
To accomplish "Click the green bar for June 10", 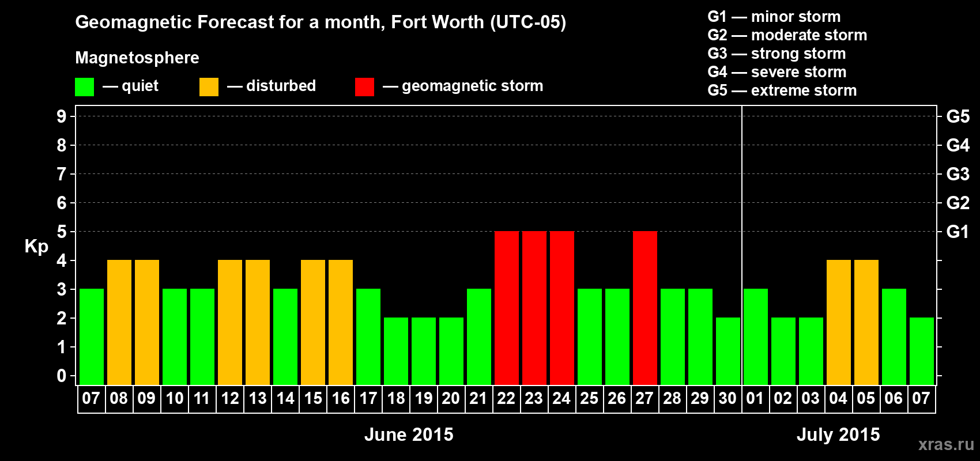I will (175, 337).
